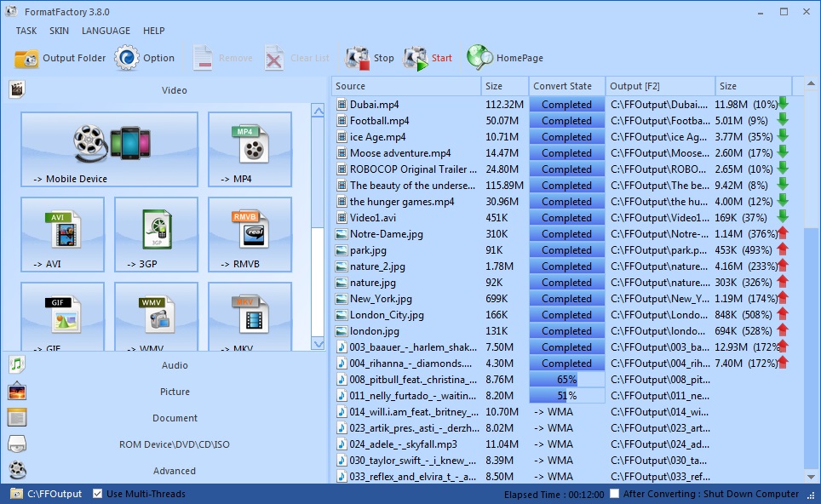Screen dimensions: 821x504
Task: Open the Output Folder toolbar icon
Action: pyautogui.click(x=26, y=58)
